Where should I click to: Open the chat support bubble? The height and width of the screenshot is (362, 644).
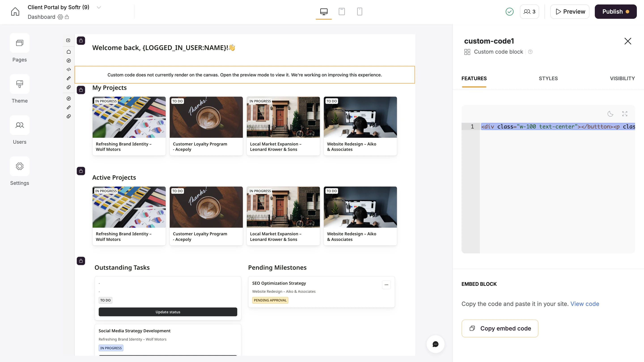point(435,344)
